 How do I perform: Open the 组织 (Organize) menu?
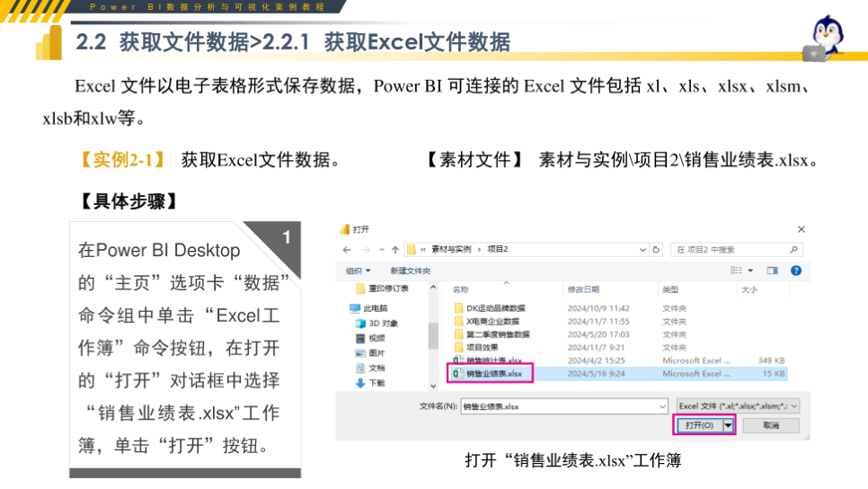358,271
